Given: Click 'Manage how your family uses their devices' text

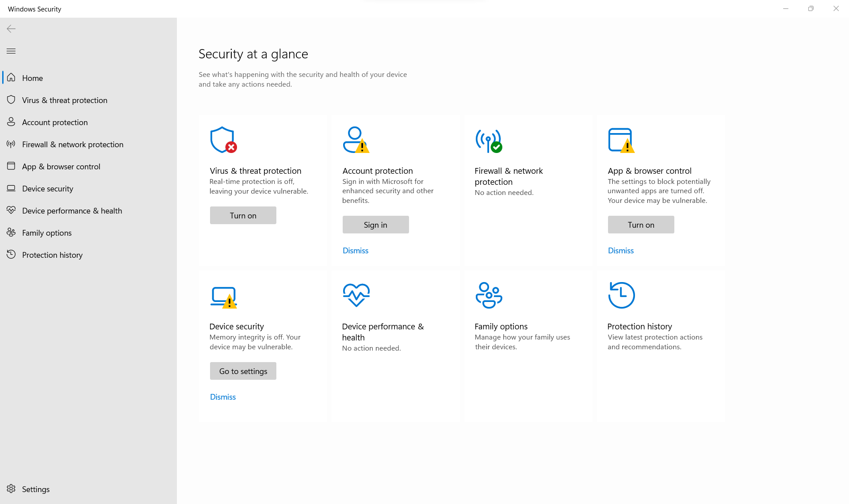Looking at the screenshot, I should pos(522,342).
